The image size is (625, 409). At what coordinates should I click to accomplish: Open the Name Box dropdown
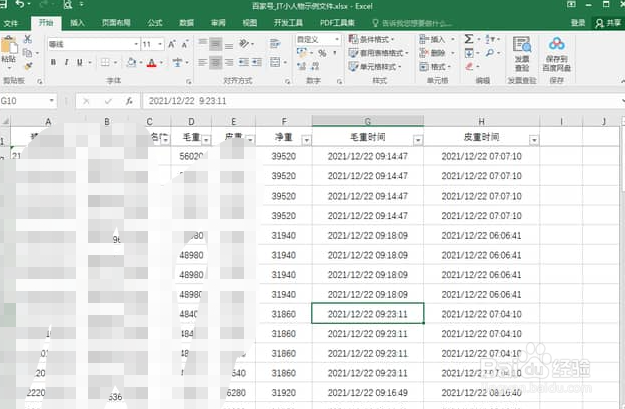click(x=52, y=100)
